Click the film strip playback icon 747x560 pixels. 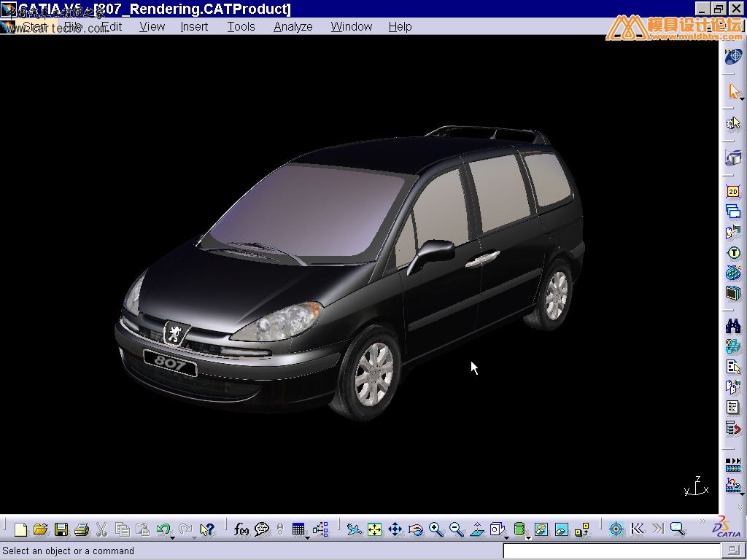coord(733,464)
